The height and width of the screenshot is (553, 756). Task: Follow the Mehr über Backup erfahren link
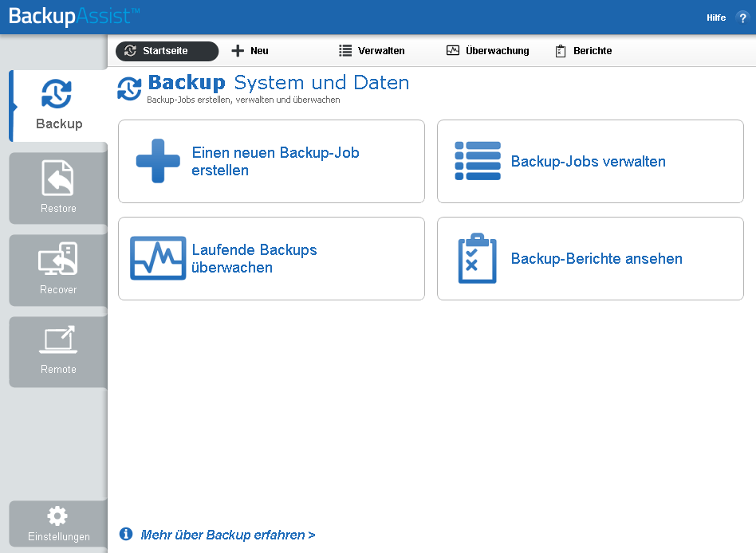tap(227, 535)
